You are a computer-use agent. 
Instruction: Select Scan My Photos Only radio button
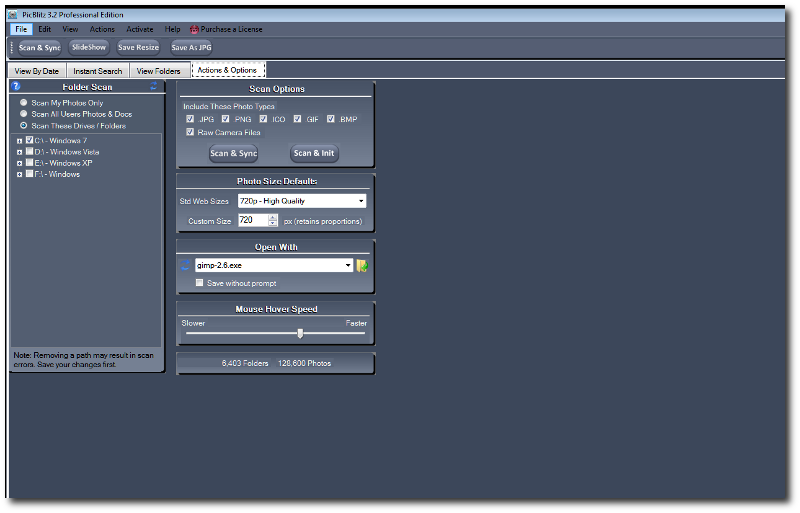pyautogui.click(x=23, y=103)
